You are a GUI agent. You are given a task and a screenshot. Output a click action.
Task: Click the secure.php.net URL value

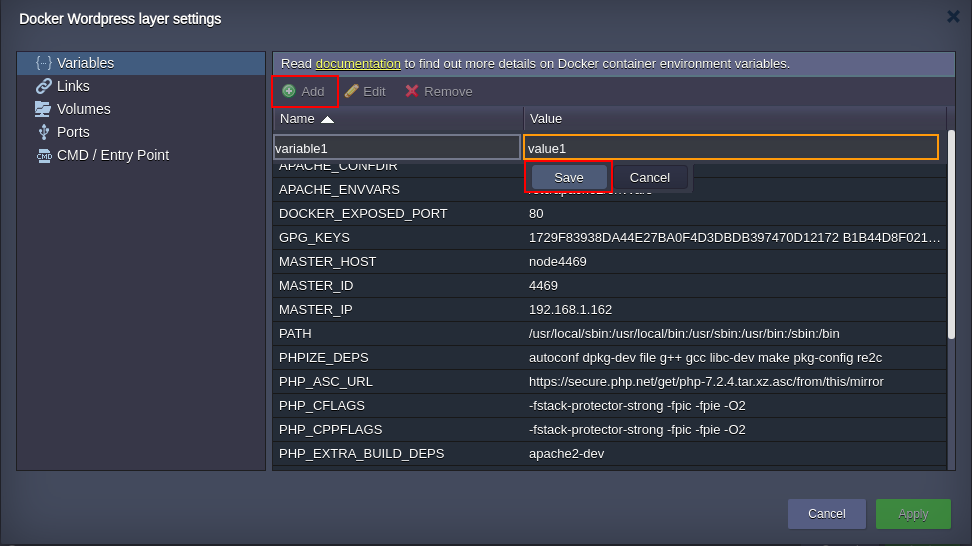point(706,382)
